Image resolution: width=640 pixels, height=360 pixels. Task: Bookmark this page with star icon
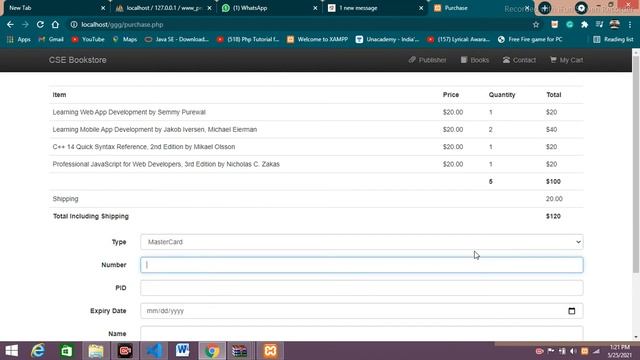click(536, 25)
